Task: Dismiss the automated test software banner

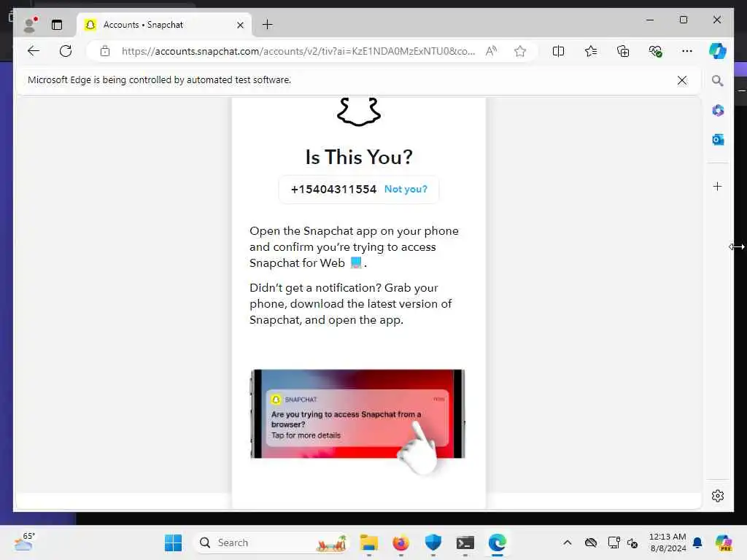Action: (682, 80)
